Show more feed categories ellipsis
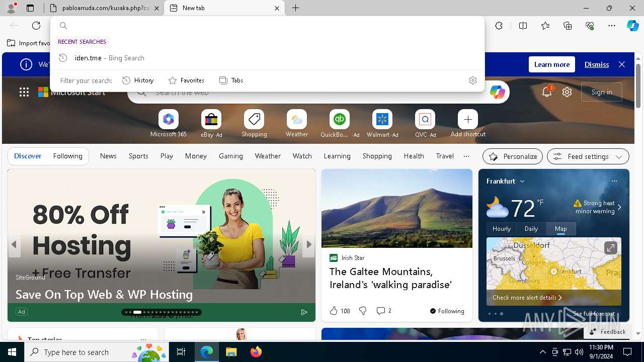The image size is (644, 362). coord(466,156)
